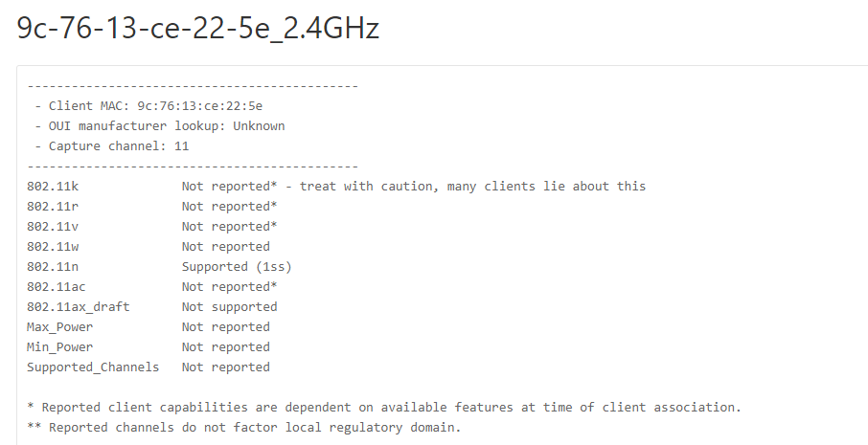
Task: Click the regulatory domain footnote line
Action: click(x=244, y=428)
